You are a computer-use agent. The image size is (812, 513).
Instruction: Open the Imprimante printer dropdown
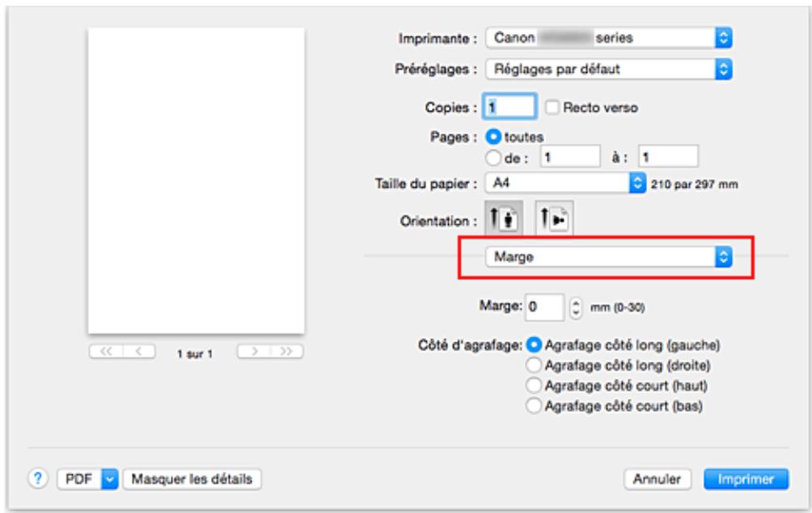[608, 38]
